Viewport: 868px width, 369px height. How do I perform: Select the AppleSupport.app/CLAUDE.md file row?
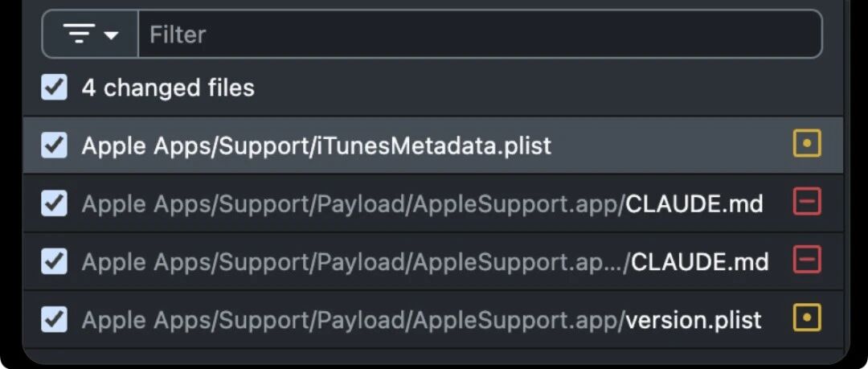433,203
